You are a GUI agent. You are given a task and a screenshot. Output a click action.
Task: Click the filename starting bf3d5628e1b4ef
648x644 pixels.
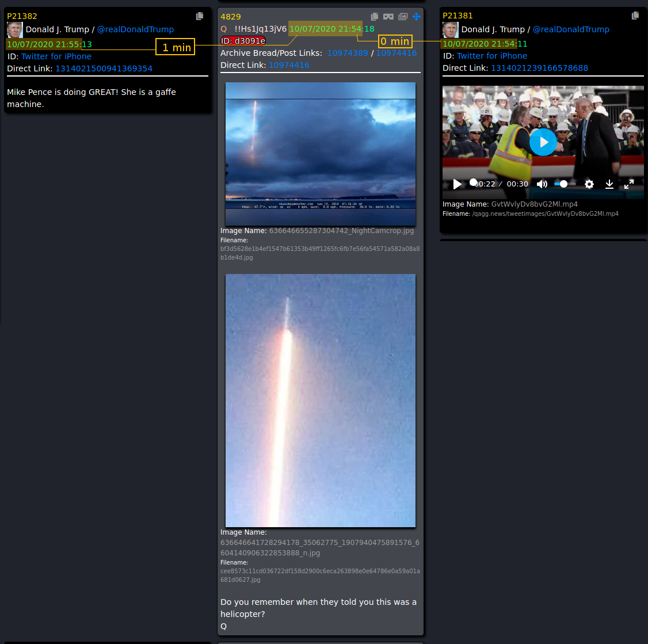pyautogui.click(x=320, y=253)
